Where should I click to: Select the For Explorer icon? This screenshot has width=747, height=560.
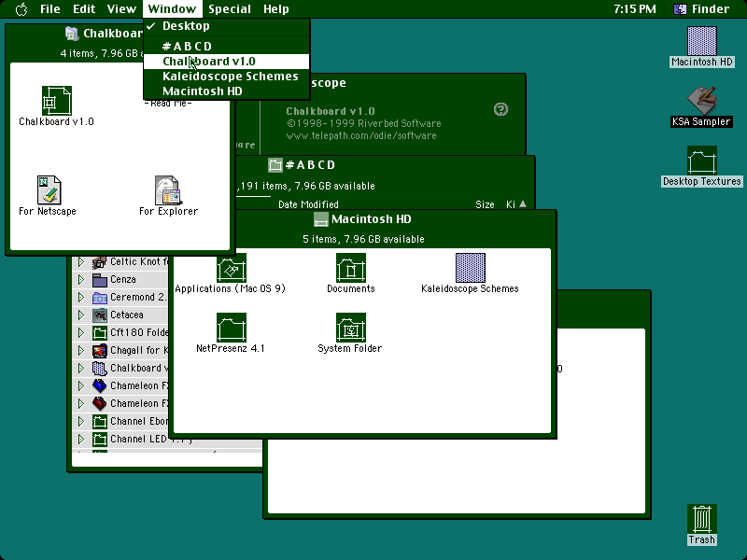167,190
